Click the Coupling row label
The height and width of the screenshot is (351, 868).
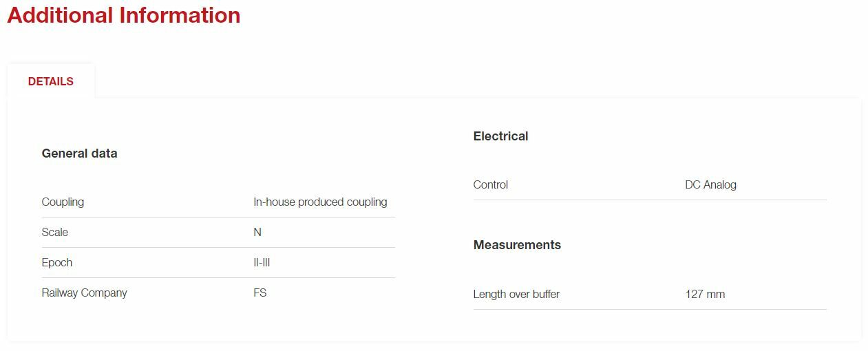(x=63, y=202)
